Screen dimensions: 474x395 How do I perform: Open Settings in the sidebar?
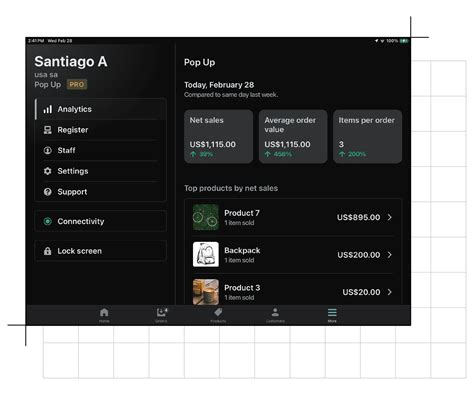(101, 171)
